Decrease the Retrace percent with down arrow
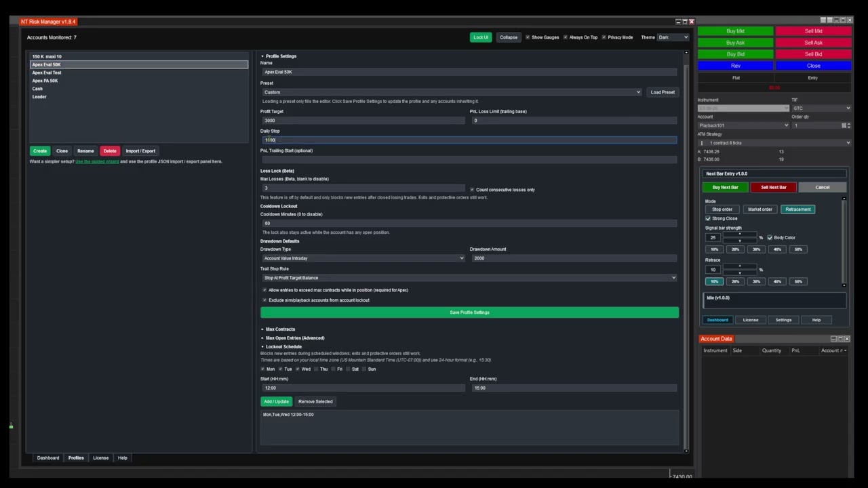The height and width of the screenshot is (488, 868). click(x=740, y=272)
